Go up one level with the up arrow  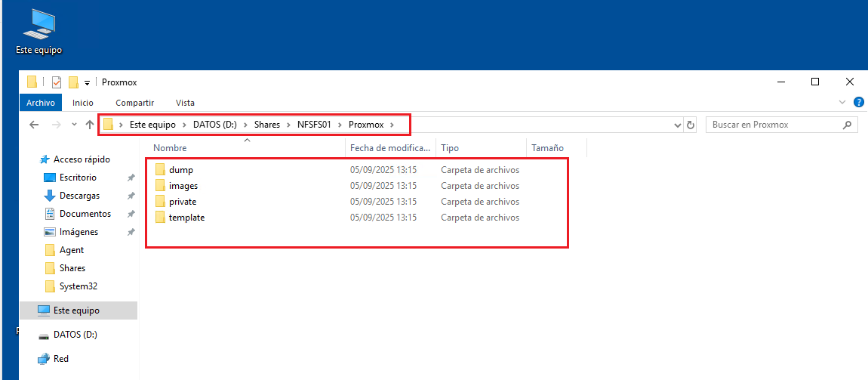[90, 125]
